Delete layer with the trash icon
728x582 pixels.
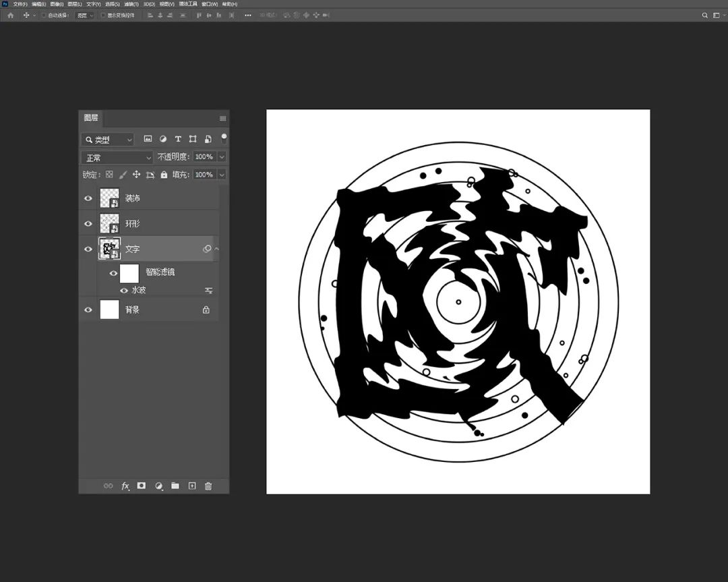tap(208, 486)
